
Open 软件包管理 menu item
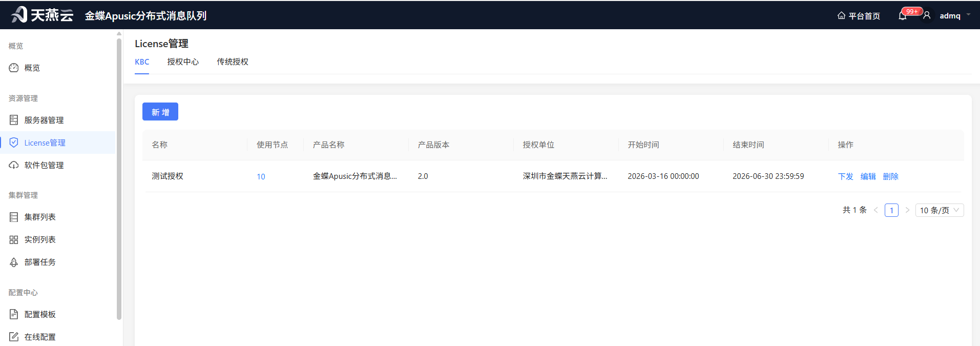58,165
